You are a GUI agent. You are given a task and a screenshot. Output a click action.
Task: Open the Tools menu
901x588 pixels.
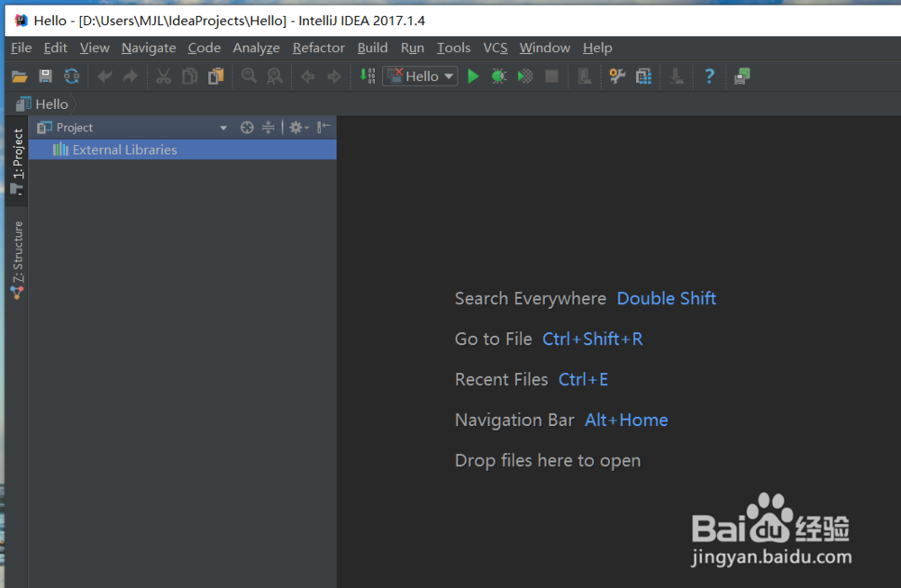click(454, 49)
